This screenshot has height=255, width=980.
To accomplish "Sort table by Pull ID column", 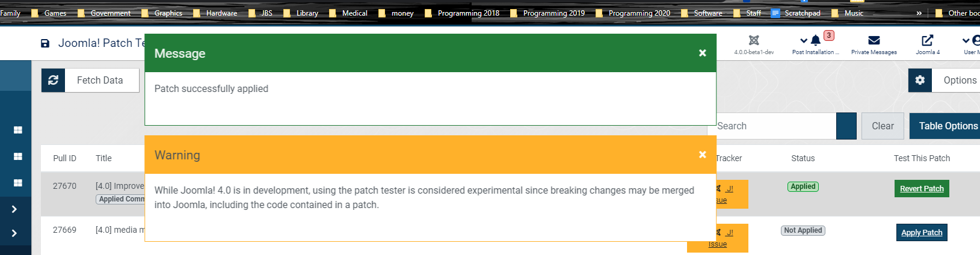I will pos(64,158).
